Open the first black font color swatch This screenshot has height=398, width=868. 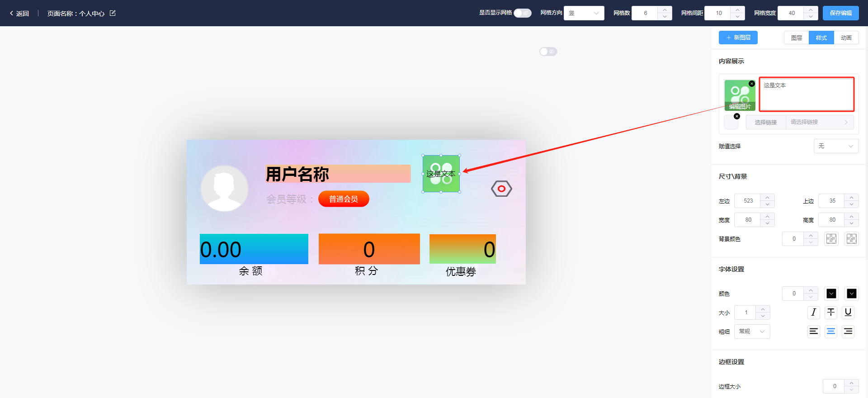pyautogui.click(x=831, y=294)
